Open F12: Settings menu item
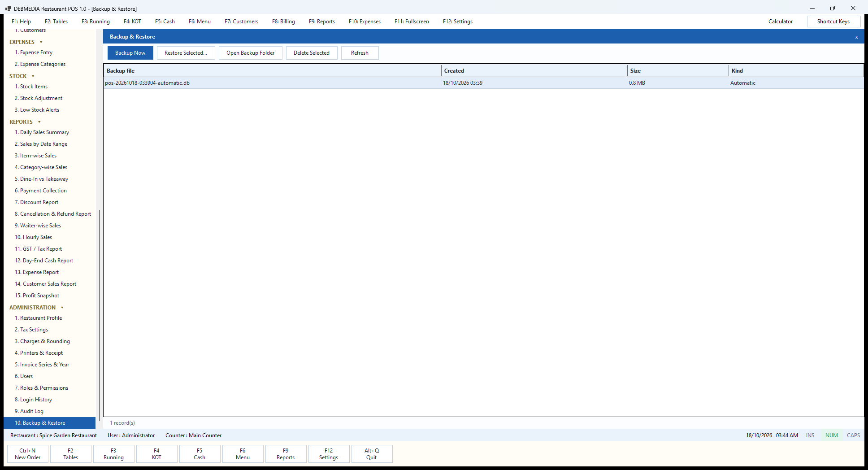Viewport: 868px width, 470px height. [457, 22]
